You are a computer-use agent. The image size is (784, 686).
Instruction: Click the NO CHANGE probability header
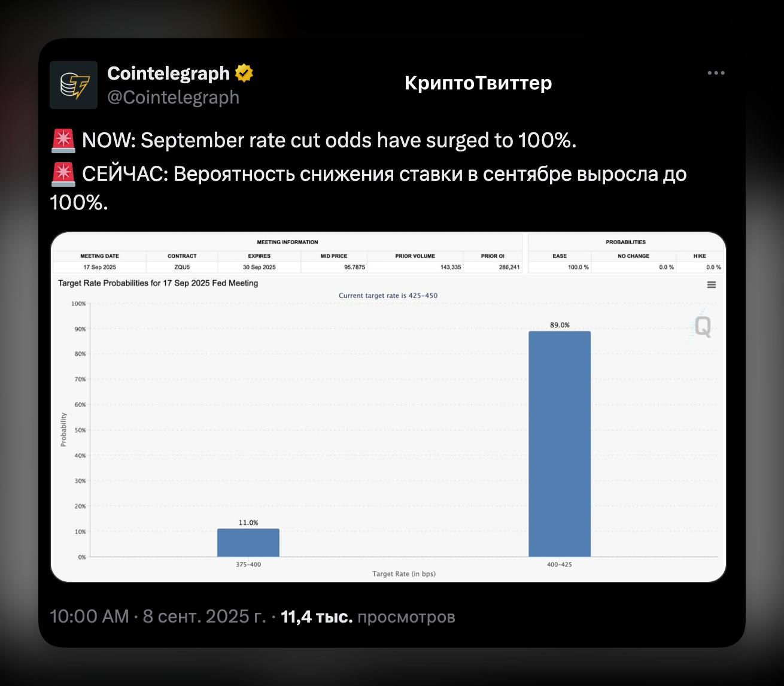point(633,256)
